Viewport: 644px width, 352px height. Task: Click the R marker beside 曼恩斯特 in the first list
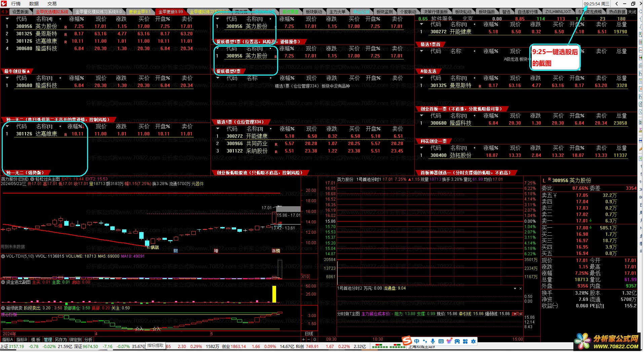pyautogui.click(x=66, y=34)
